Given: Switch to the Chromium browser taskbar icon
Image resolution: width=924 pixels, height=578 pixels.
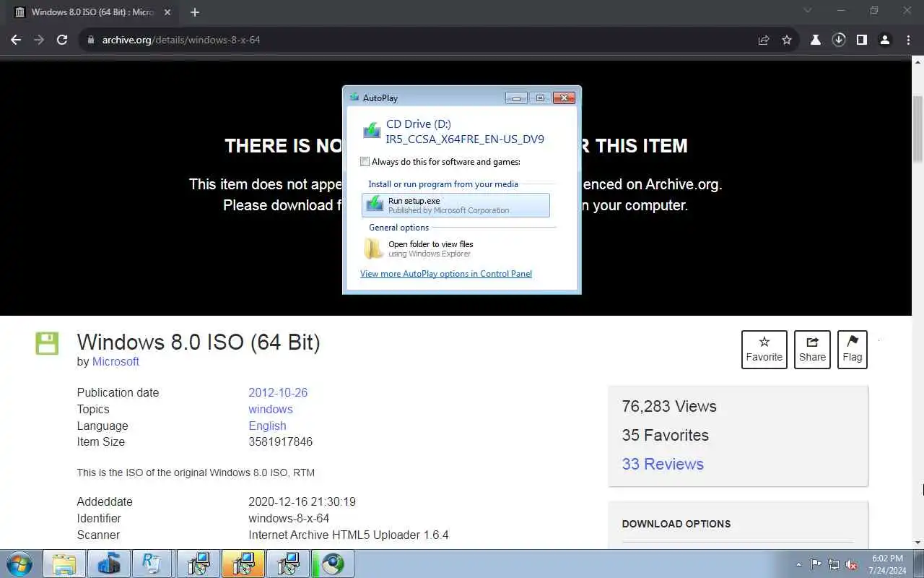Looking at the screenshot, I should [333, 564].
